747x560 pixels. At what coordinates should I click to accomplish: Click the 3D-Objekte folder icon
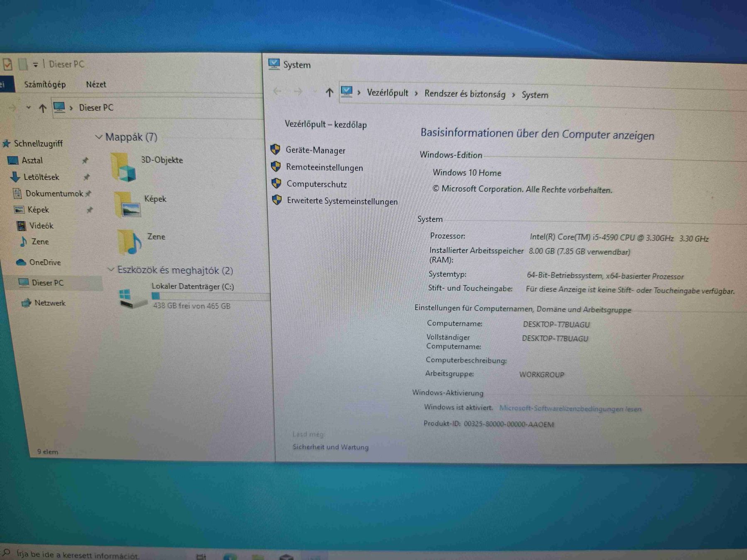(124, 167)
